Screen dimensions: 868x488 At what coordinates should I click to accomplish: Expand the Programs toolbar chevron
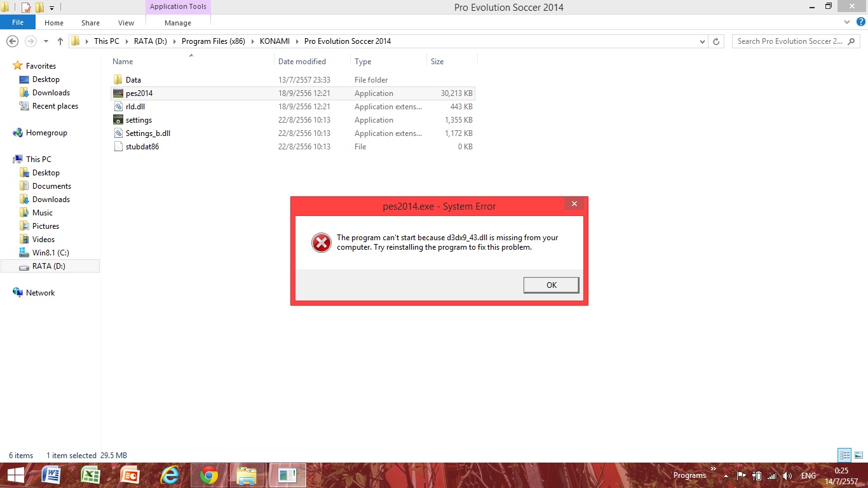pos(714,470)
